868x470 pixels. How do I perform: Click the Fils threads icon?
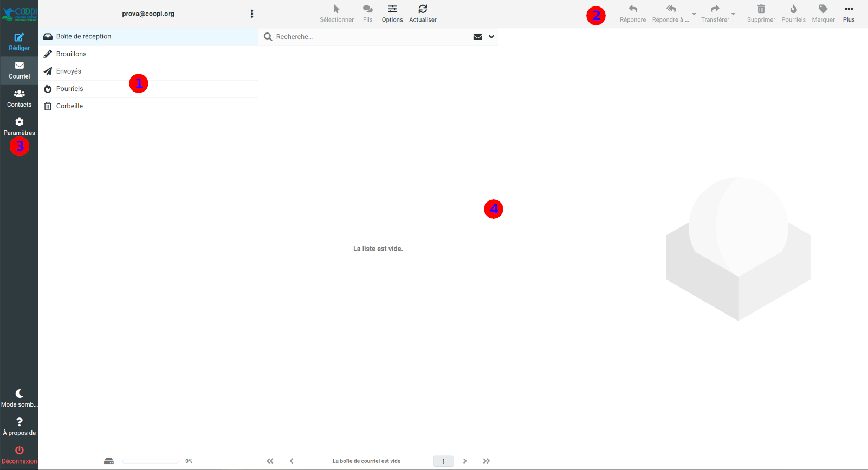click(367, 9)
